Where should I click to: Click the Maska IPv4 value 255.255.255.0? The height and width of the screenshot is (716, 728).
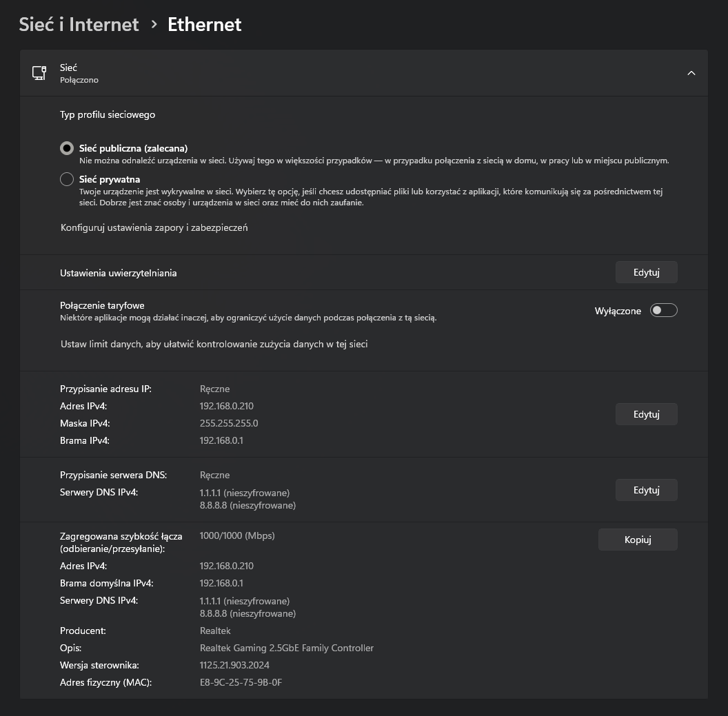click(x=229, y=423)
